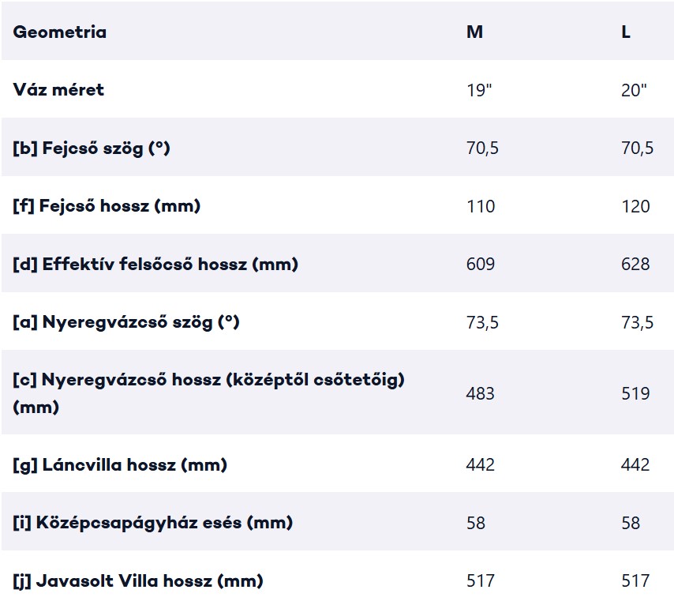Click the 609 top tube value
Image resolution: width=674 pixels, height=616 pixels.
481,264
